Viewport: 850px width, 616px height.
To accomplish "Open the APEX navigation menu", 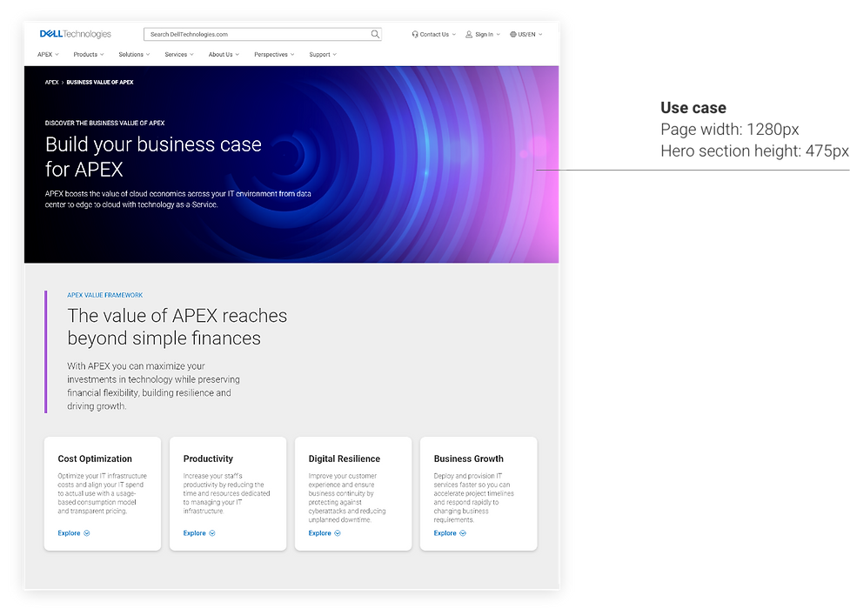I will pyautogui.click(x=48, y=54).
